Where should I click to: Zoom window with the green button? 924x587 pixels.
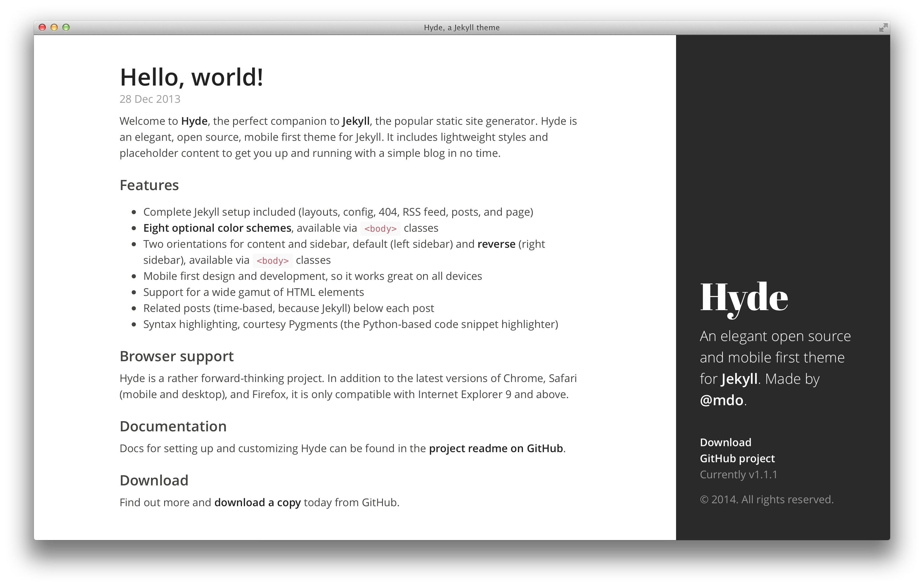pos(66,27)
